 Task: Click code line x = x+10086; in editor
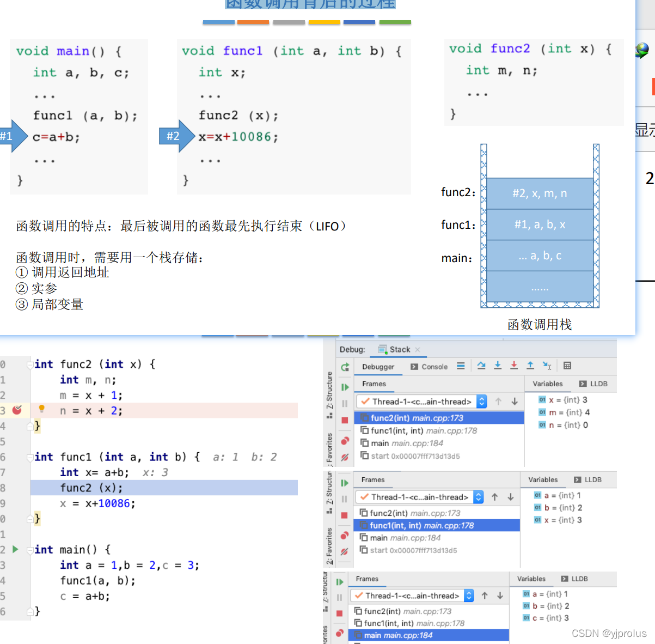pos(97,503)
